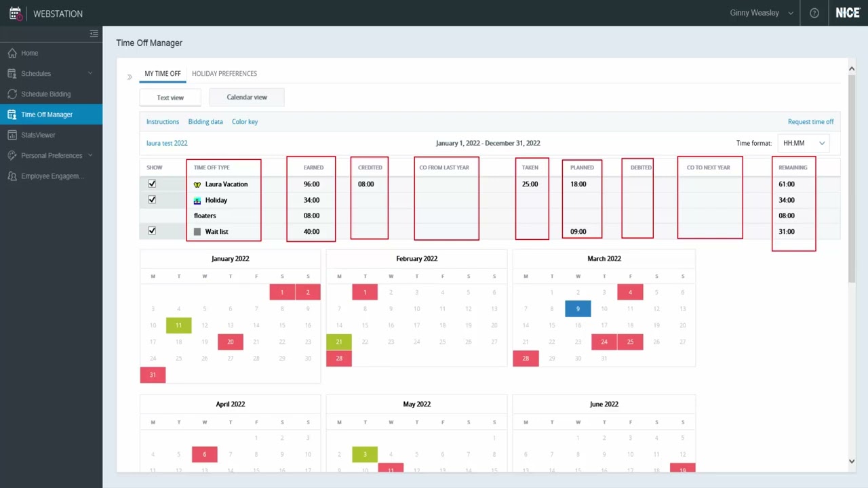Click the Laura Vacation type icon

pos(197,184)
